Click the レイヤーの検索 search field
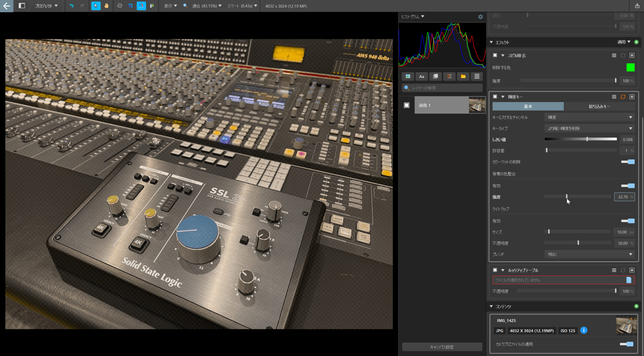The height and width of the screenshot is (356, 644). [442, 88]
